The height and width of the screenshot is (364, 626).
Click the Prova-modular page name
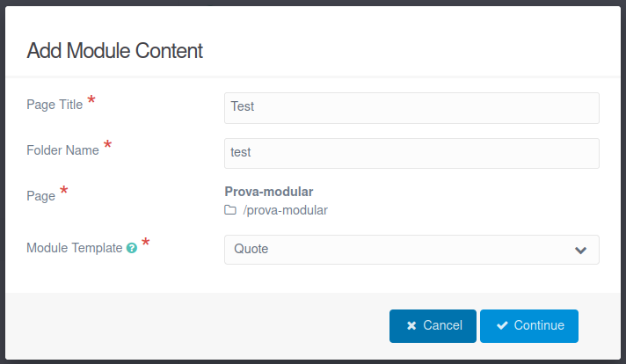pos(269,192)
